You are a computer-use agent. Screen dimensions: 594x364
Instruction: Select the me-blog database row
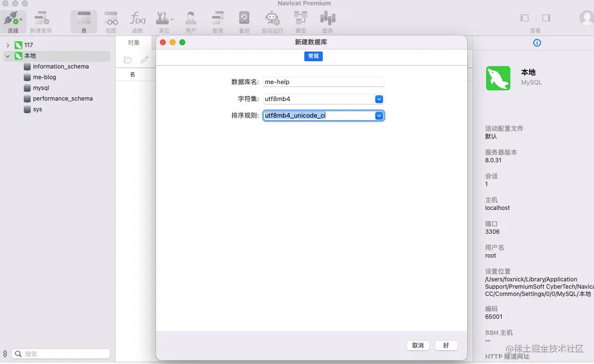point(58,77)
